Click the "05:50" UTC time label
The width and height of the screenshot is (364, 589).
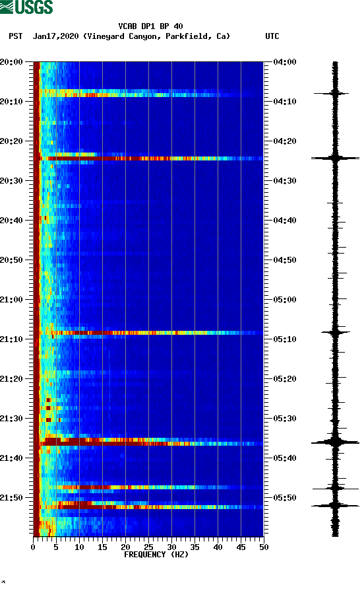point(285,498)
